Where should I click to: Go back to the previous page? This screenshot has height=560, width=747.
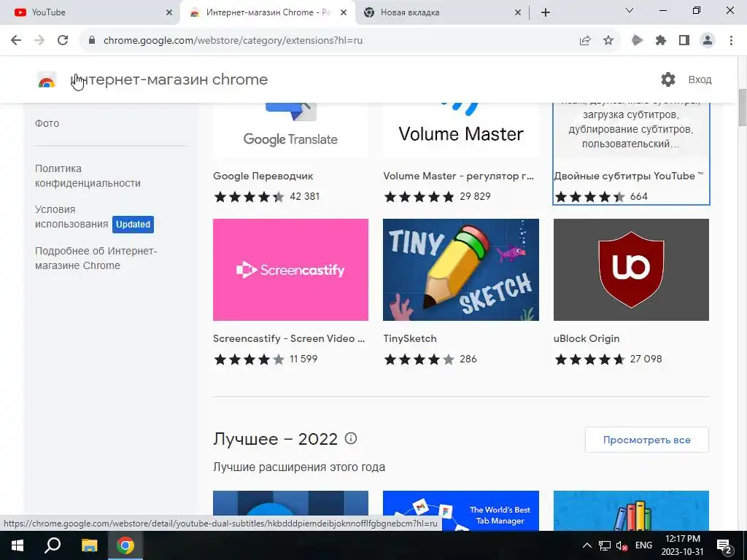click(x=16, y=41)
